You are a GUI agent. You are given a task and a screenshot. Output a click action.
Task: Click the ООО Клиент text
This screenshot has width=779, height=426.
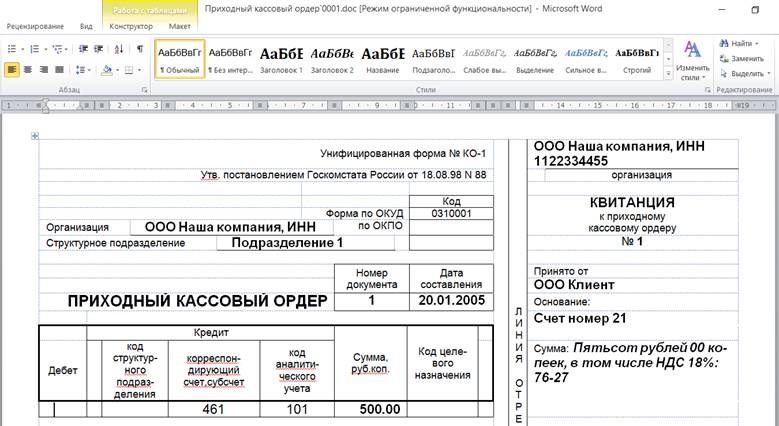pos(574,285)
